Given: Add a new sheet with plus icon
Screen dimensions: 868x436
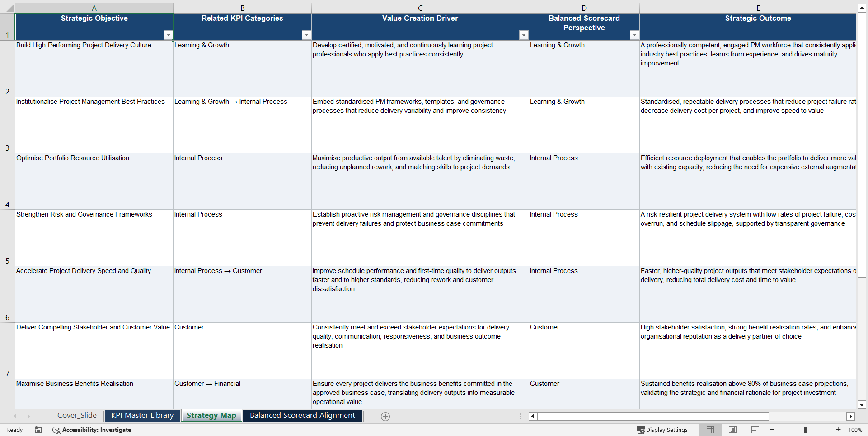Looking at the screenshot, I should coord(385,417).
